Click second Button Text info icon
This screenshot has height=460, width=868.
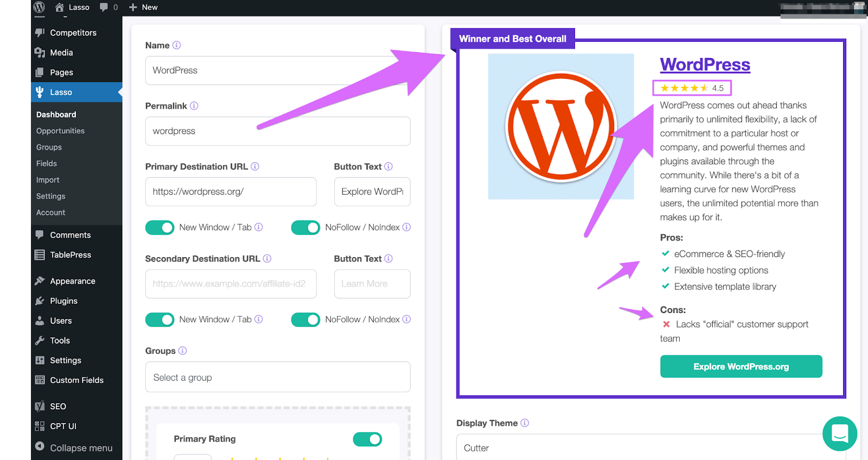(x=388, y=259)
